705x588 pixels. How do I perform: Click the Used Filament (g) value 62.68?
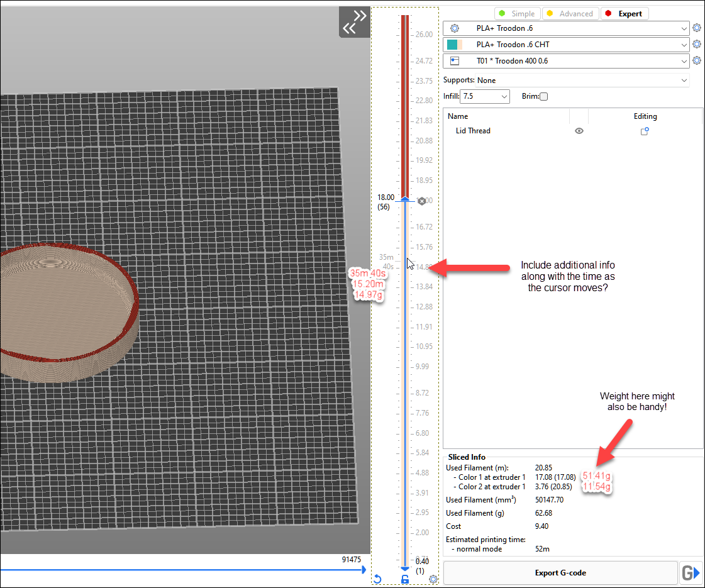tap(543, 513)
